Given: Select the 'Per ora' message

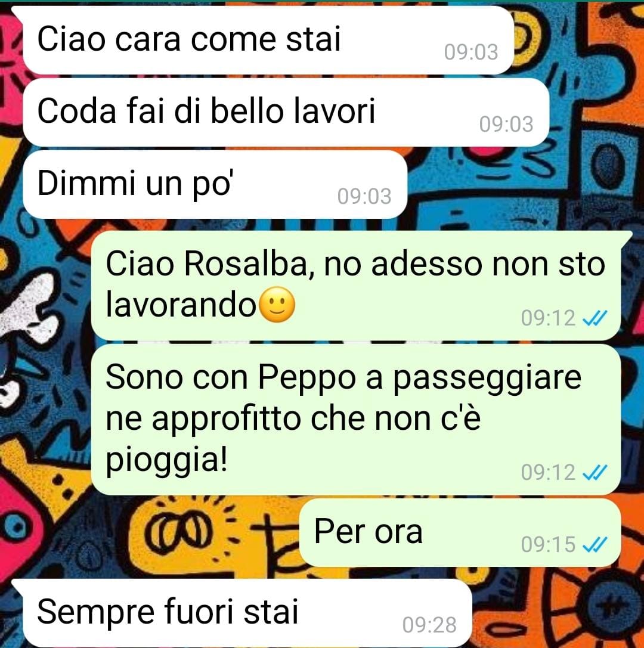Looking at the screenshot, I should [460, 532].
